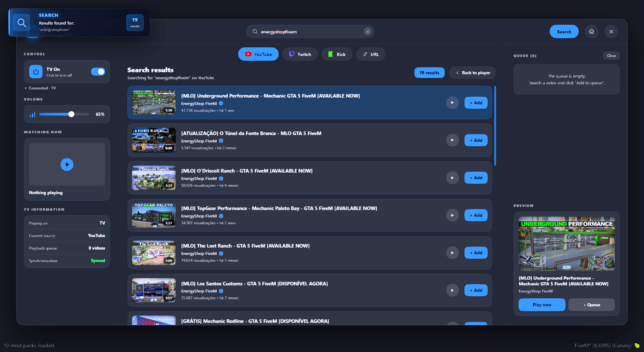644x352 pixels.
Task: Click the verified badge of Underground Performance
Action: coord(221,103)
